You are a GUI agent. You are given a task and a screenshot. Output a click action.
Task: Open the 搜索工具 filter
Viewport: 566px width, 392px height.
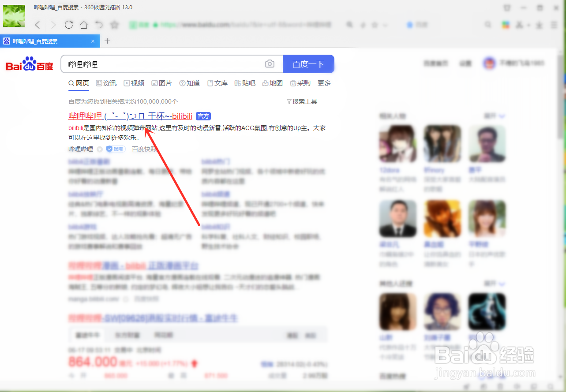click(302, 101)
